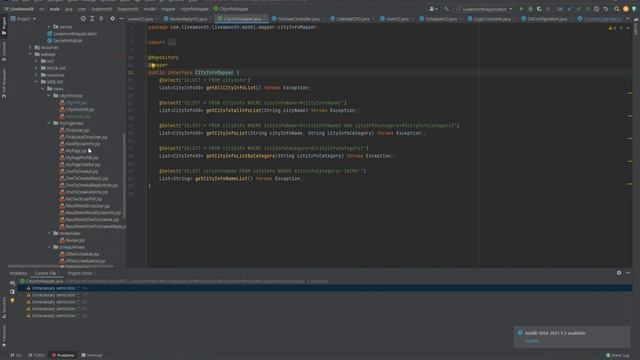Screen dimensions: 640x360
Task: Click the locate-in-project target icon
Action: click(83, 19)
